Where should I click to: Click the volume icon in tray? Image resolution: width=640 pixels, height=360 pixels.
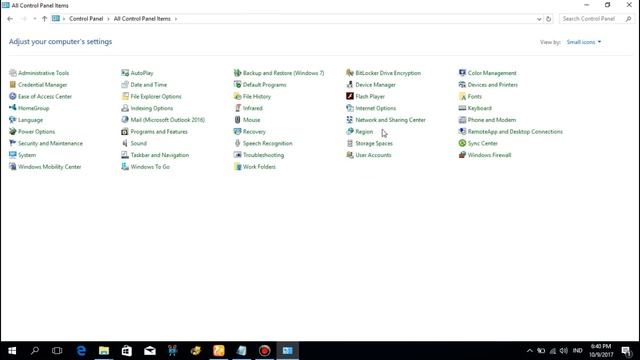pyautogui.click(x=564, y=351)
